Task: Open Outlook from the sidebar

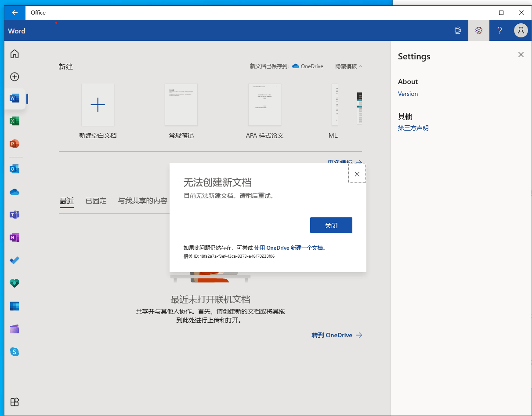Action: (14, 169)
